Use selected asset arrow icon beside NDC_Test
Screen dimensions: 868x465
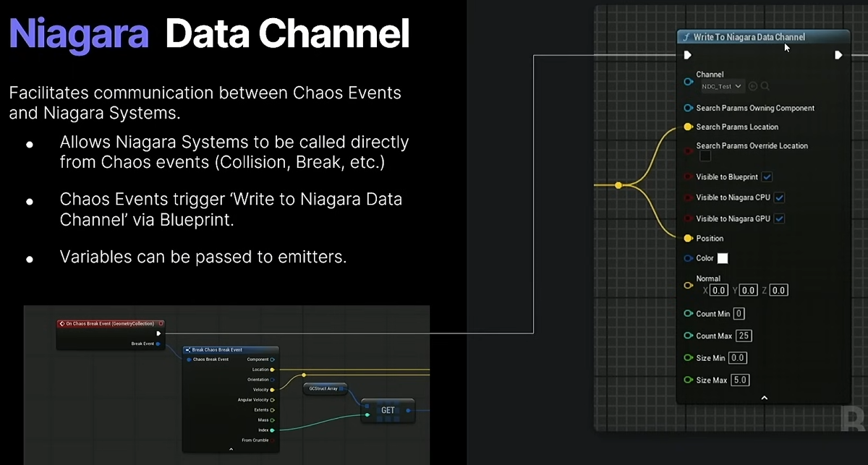(753, 86)
